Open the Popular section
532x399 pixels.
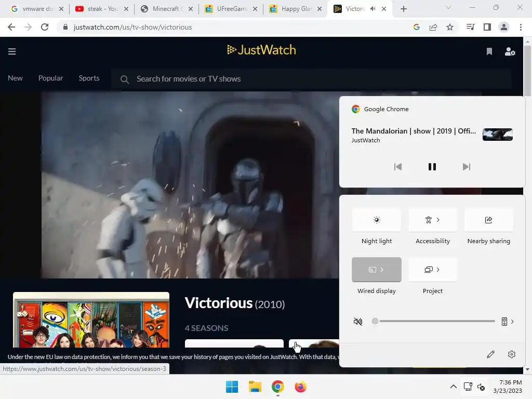(x=50, y=78)
